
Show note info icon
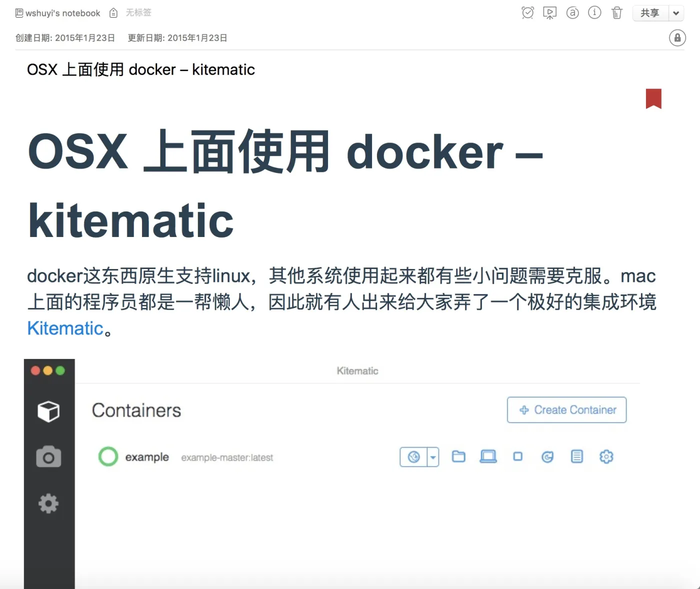tap(594, 12)
